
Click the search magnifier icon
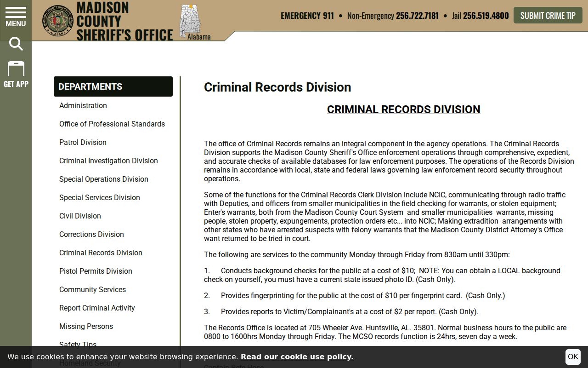pos(16,44)
